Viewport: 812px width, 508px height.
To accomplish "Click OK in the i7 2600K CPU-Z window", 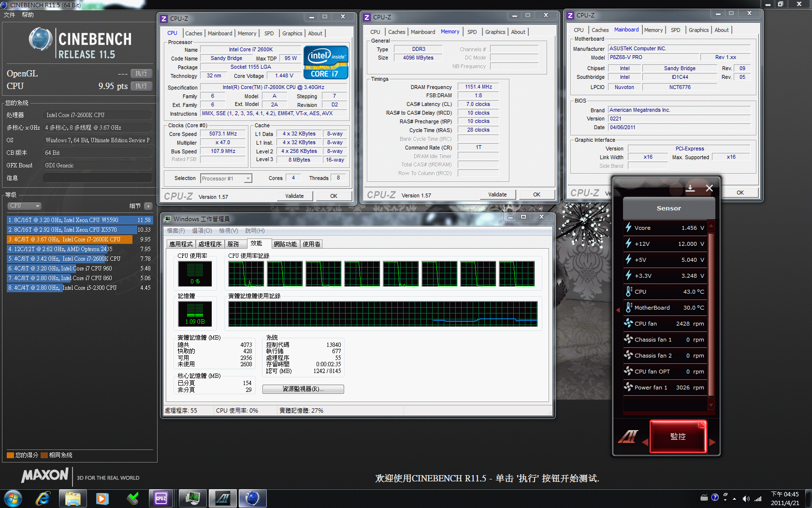I will [x=334, y=196].
